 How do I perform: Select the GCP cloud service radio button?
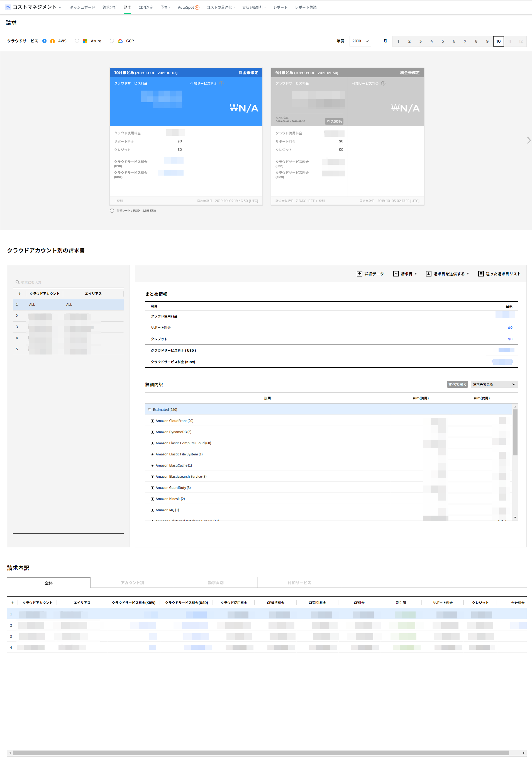(112, 41)
